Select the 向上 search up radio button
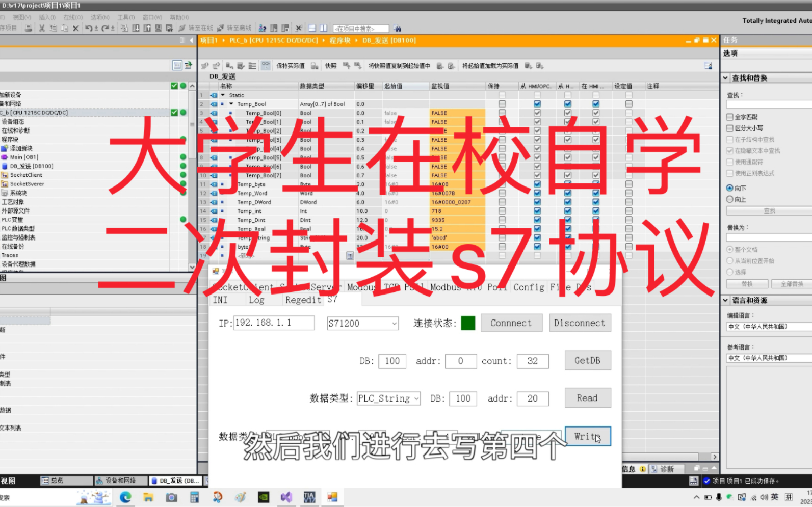Viewport: 812px width, 507px height. pyautogui.click(x=729, y=199)
